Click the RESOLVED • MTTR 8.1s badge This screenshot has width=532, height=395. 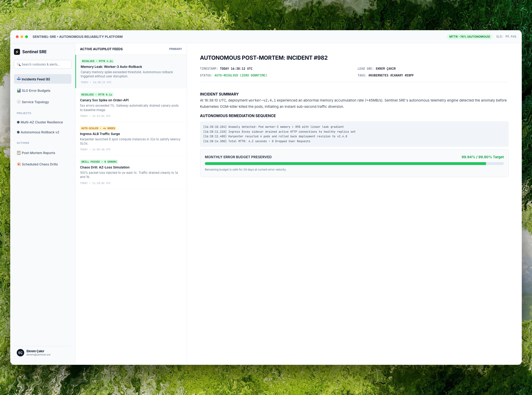97,95
